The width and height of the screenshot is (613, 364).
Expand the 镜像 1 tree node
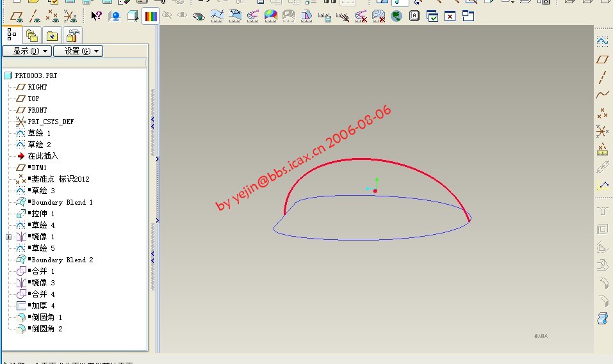pos(8,237)
